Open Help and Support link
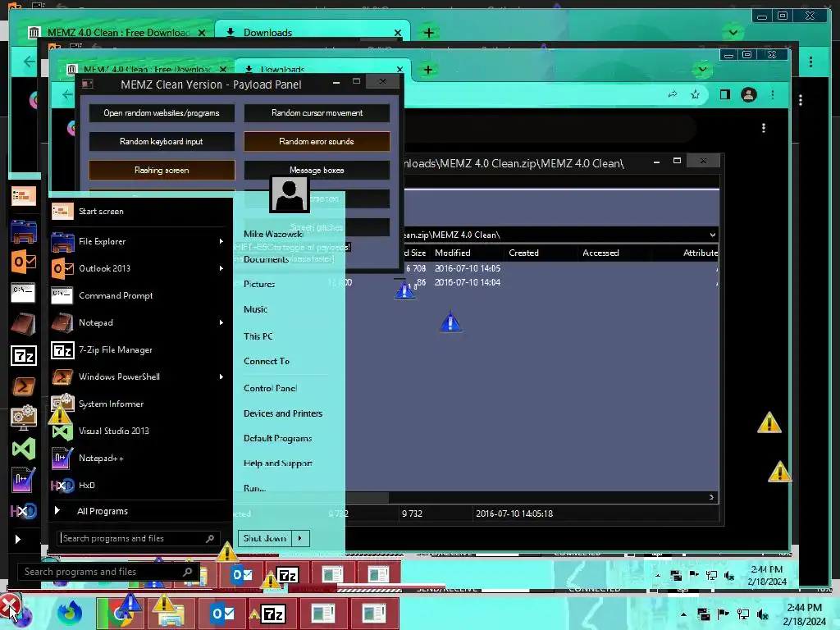 point(278,463)
